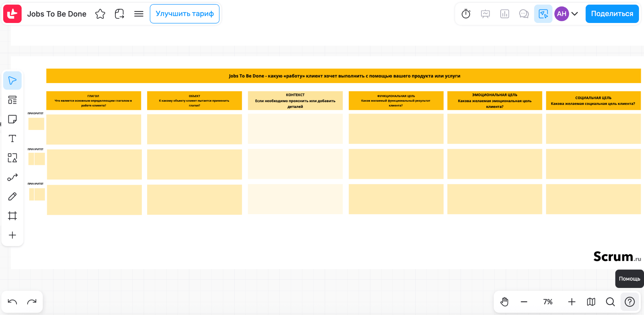Open the timer tool
Viewport: 644px width, 315px height.
coord(466,14)
